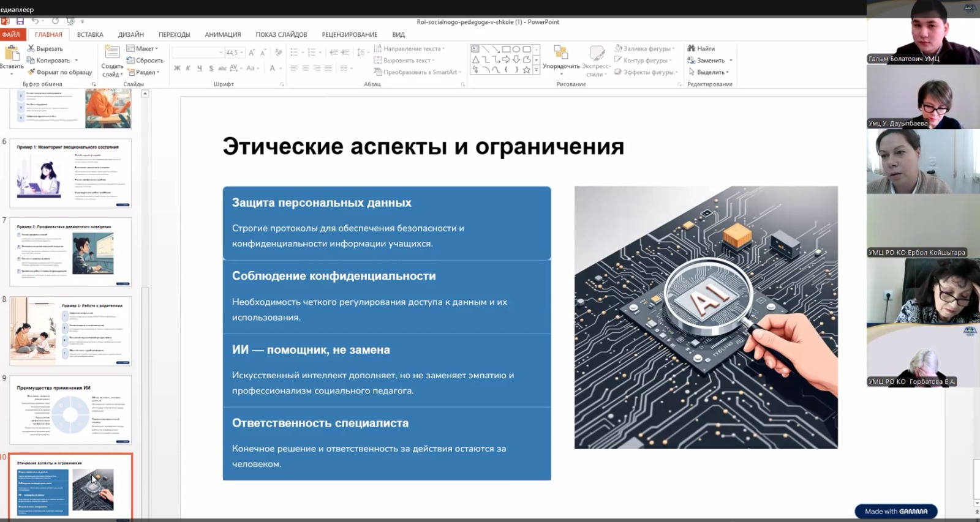
Task: Cut selection with Вырезать
Action: [45, 48]
